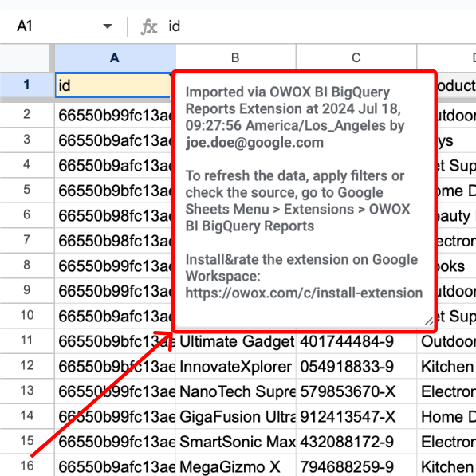Select cell 579853670-X
This screenshot has height=476, width=476.
coord(356,391)
